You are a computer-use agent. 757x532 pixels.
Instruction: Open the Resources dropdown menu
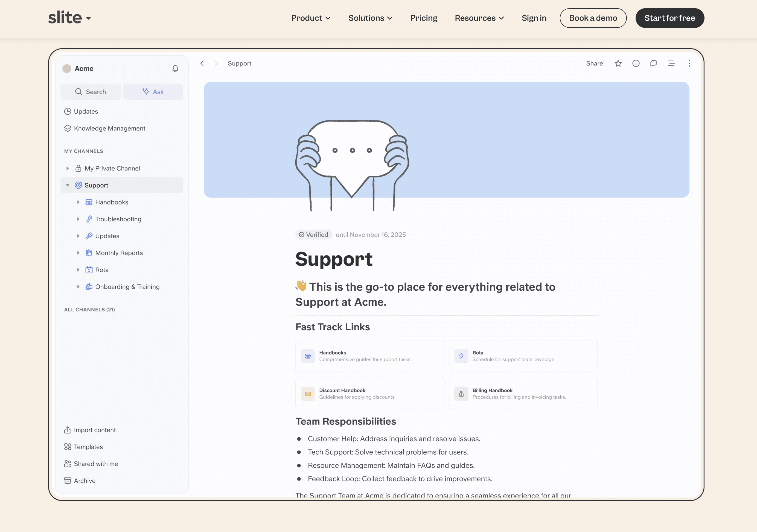(479, 18)
